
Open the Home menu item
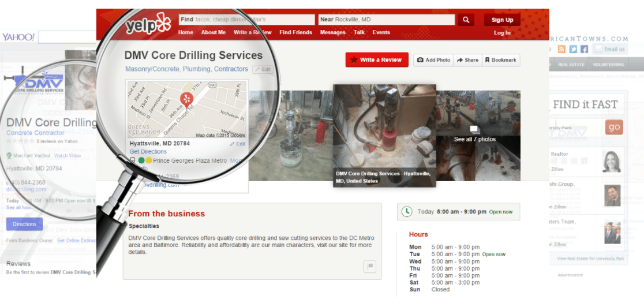tap(186, 32)
